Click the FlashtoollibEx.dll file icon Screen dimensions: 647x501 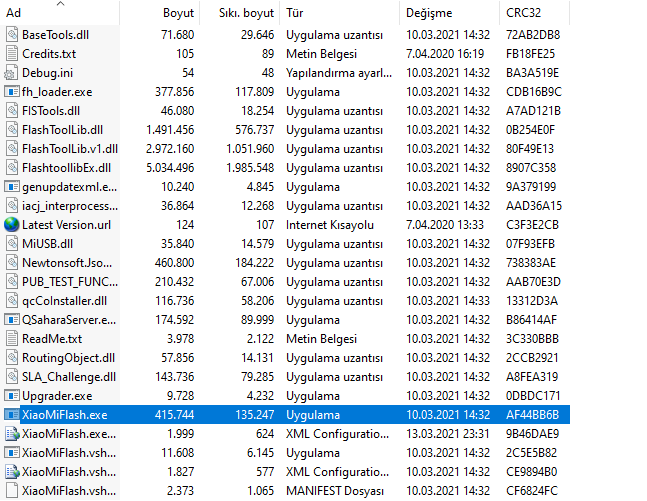point(12,168)
